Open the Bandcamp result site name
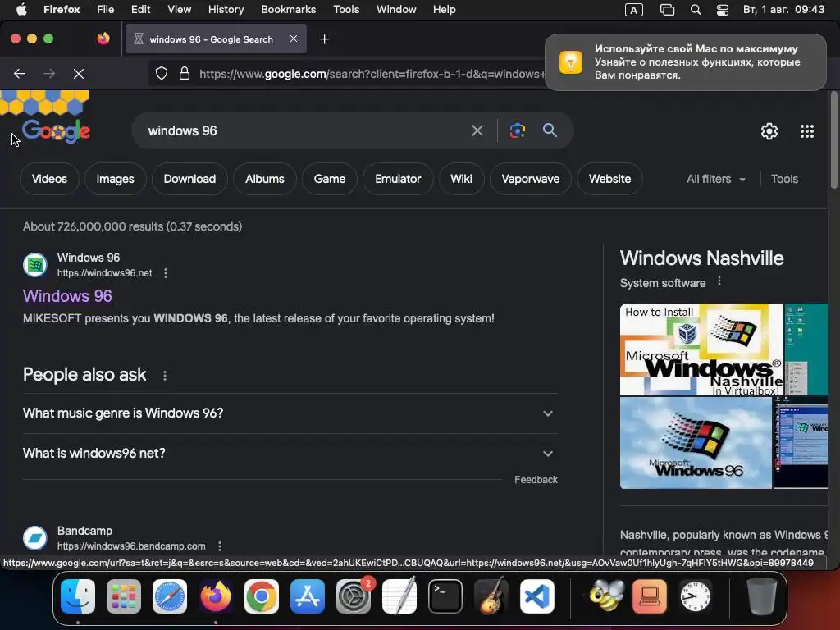840x630 pixels. coord(84,531)
